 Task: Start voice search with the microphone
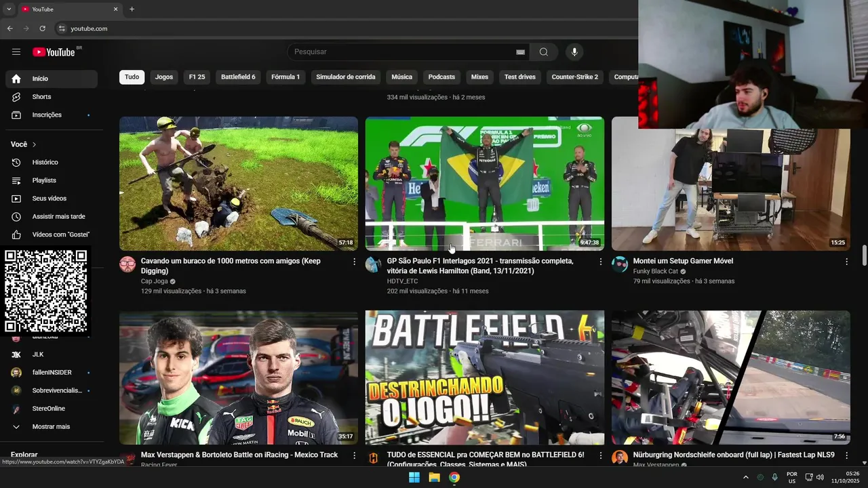(574, 52)
